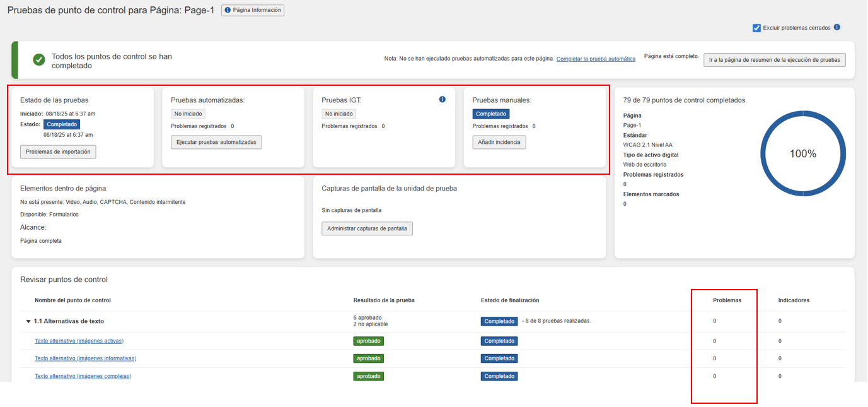Open Texto alternativo (imágenes complejas) link
Image resolution: width=868 pixels, height=407 pixels.
pos(83,376)
